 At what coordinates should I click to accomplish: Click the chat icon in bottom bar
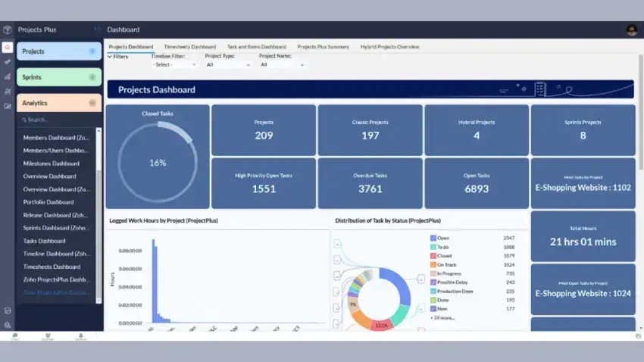click(x=15, y=335)
